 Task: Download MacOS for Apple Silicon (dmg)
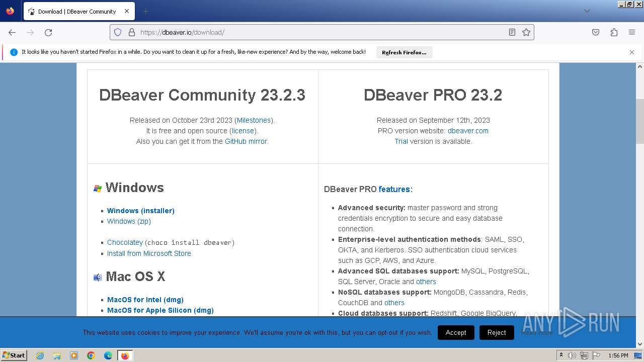point(160,310)
